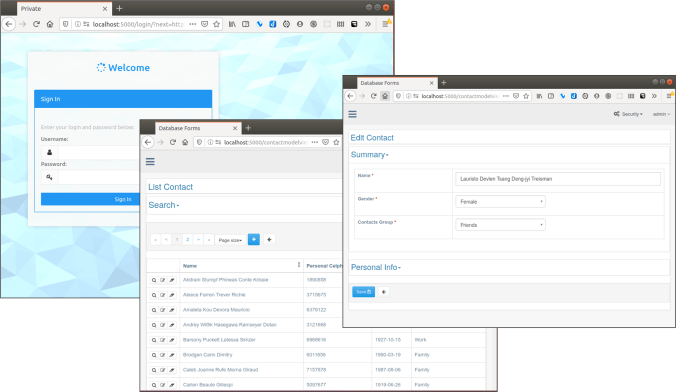Open the Gender dropdown showing Female
This screenshot has height=392, width=676.
tap(500, 201)
